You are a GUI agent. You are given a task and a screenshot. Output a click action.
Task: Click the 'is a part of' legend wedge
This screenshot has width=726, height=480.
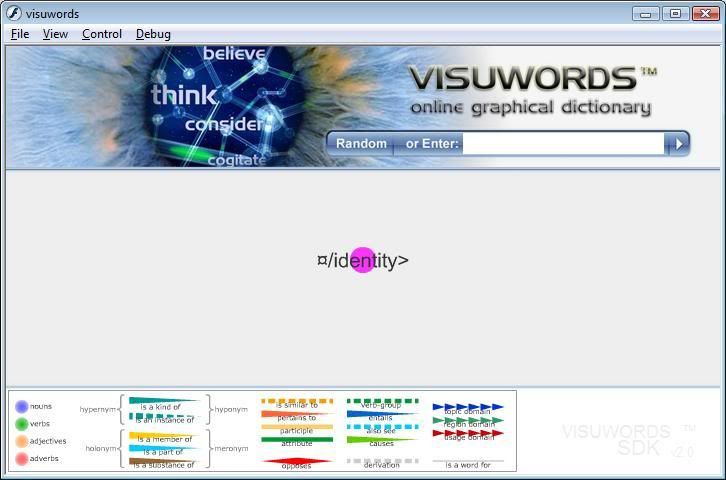tap(163, 448)
